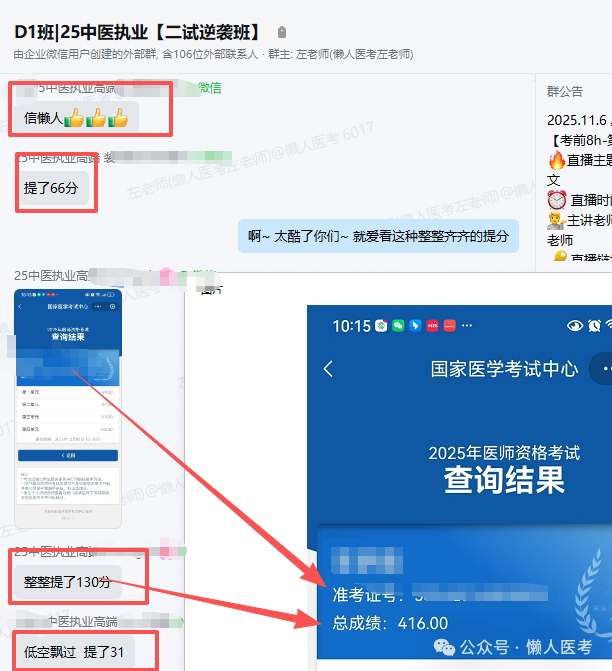Click the 10:15 clock in the enlarged status bar
The width and height of the screenshot is (612, 671).
coord(352,326)
